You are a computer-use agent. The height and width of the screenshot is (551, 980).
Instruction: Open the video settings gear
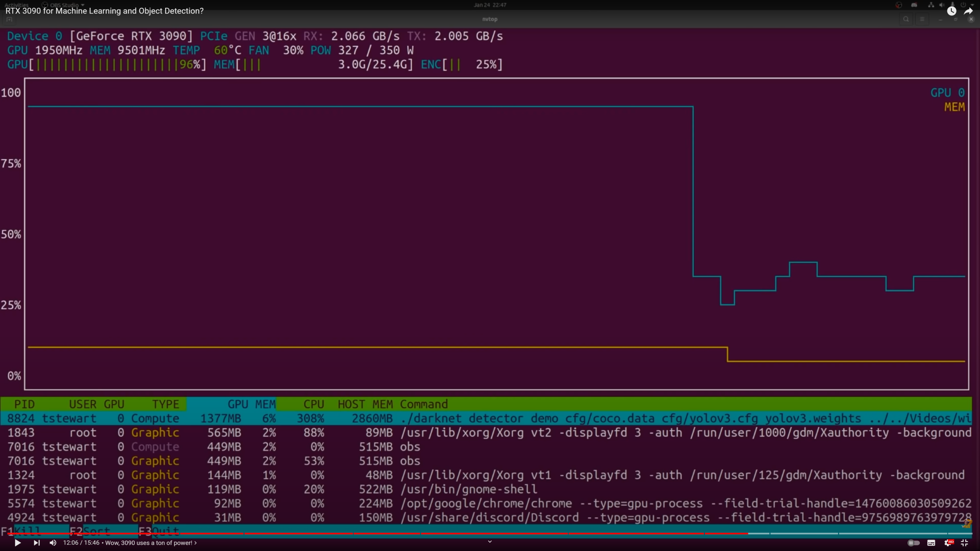948,543
